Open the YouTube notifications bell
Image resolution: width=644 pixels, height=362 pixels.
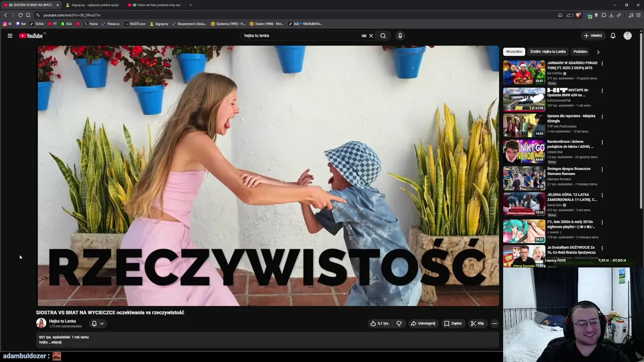point(613,36)
